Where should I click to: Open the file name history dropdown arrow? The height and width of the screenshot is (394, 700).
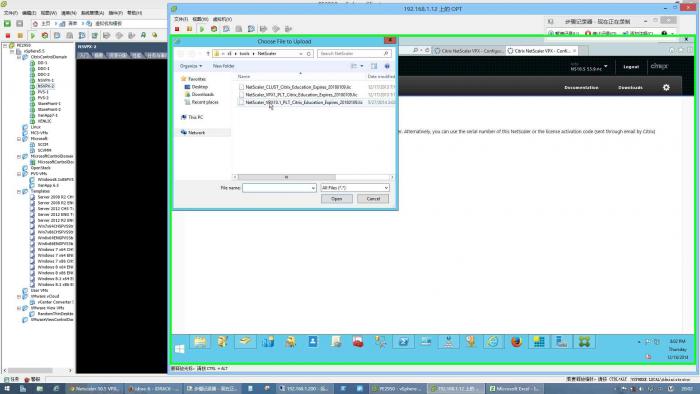(313, 188)
